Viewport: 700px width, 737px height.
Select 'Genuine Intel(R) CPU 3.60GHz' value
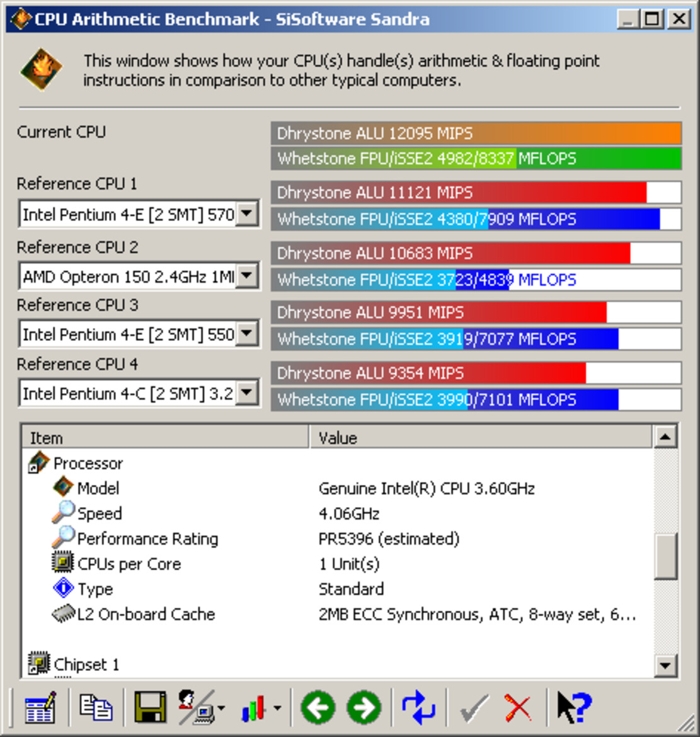click(x=427, y=488)
